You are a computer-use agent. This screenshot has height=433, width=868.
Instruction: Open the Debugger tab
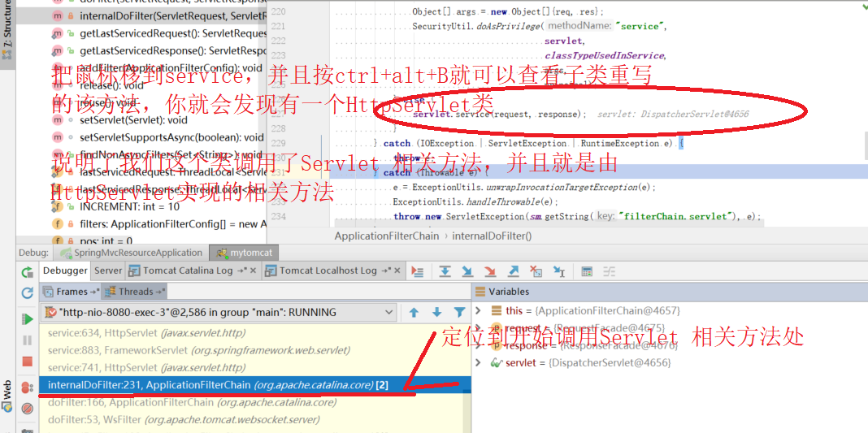coord(65,271)
